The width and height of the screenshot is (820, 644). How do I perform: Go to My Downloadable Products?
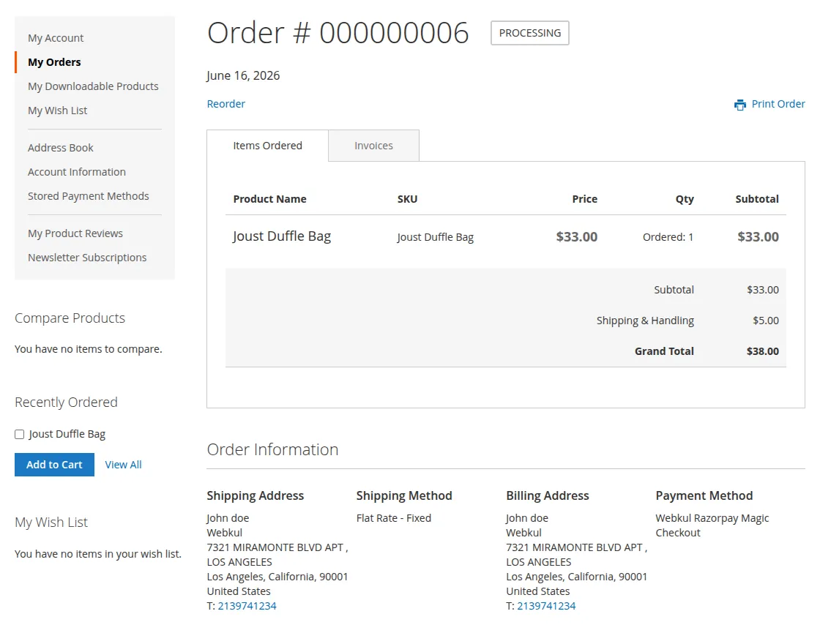coord(93,86)
